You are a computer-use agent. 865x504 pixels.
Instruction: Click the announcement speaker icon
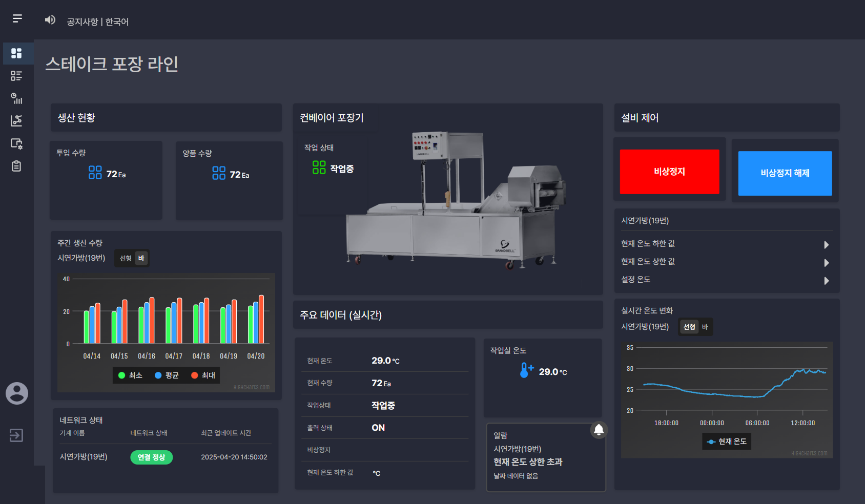click(x=50, y=19)
